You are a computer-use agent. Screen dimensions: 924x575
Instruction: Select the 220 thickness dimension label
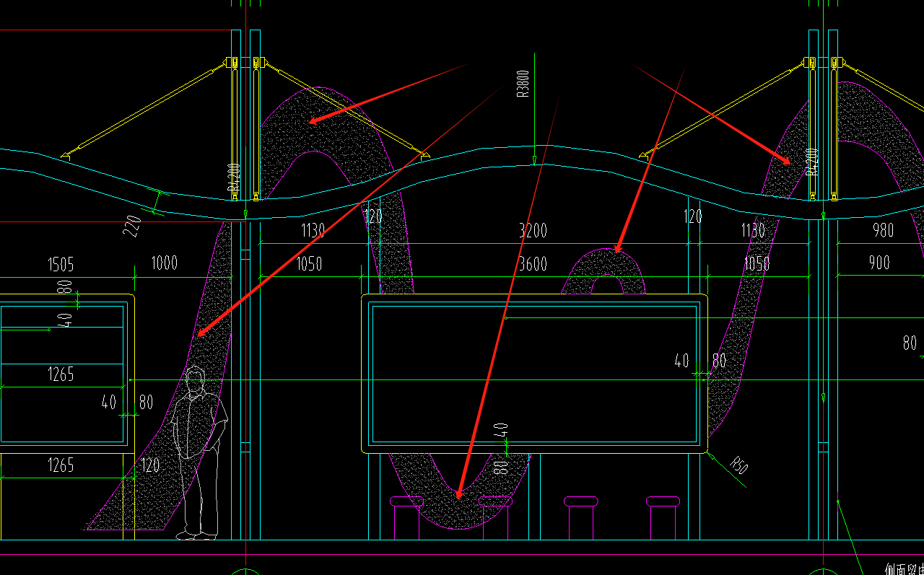(131, 226)
